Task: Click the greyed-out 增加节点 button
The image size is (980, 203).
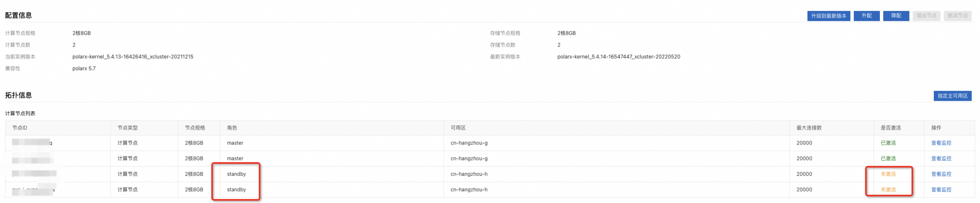Action: click(x=926, y=16)
